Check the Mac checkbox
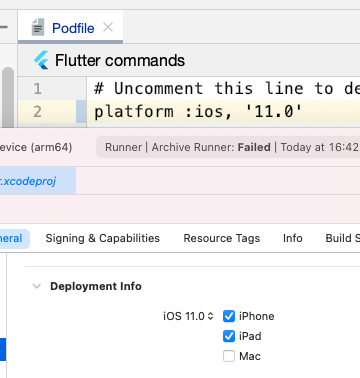 click(x=229, y=356)
